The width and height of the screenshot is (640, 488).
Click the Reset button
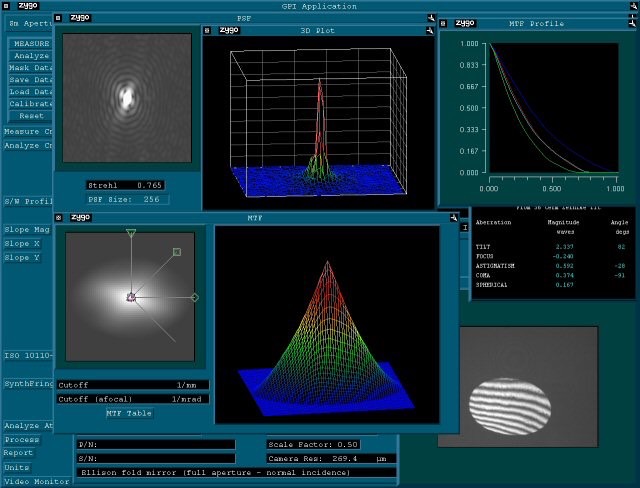(31, 116)
